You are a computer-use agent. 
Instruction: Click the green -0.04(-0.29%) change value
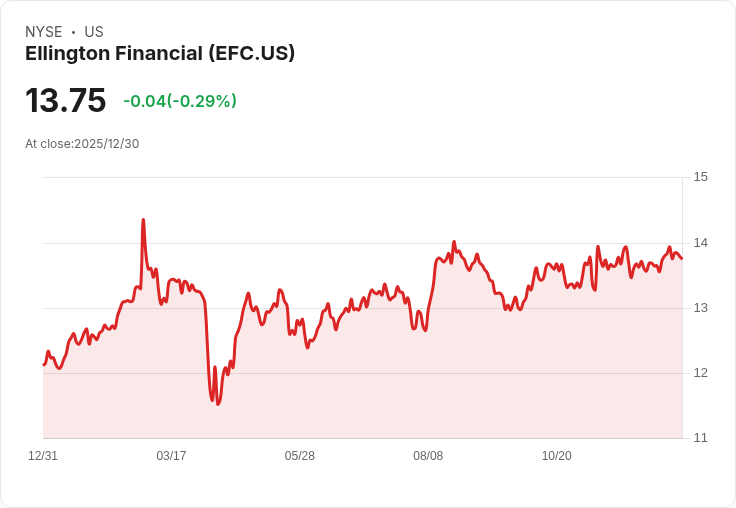[180, 101]
